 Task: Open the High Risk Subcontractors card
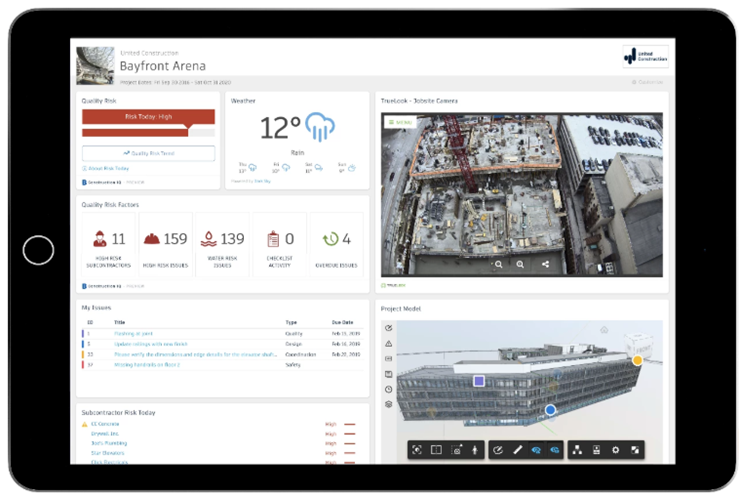pyautogui.click(x=109, y=244)
